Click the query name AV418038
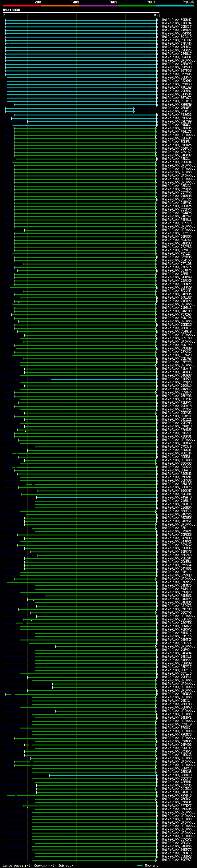The width and height of the screenshot is (197, 868). coord(11,10)
